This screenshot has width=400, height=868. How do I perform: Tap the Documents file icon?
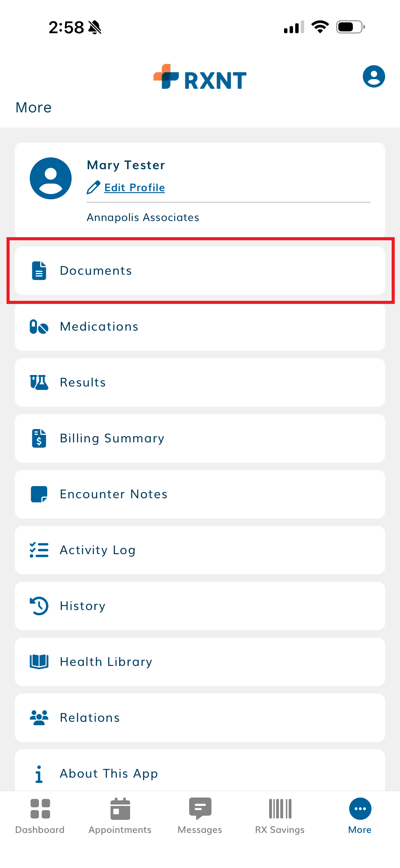tap(39, 271)
